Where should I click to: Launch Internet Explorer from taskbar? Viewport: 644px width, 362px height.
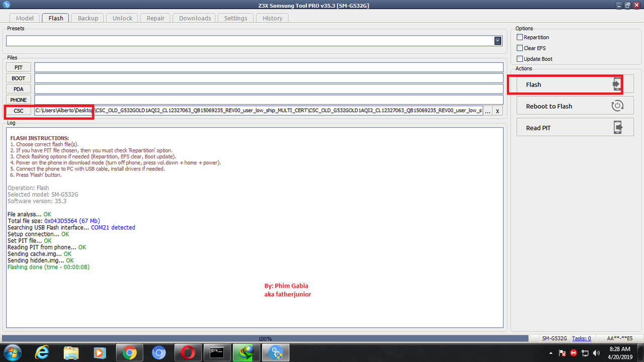pos(42,352)
